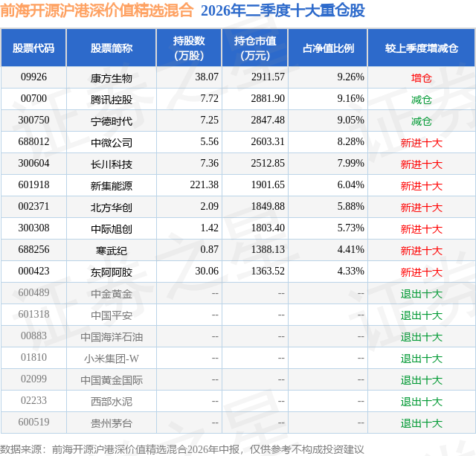
Task: Click the 贵州茅台 stock name
Action: click(112, 423)
